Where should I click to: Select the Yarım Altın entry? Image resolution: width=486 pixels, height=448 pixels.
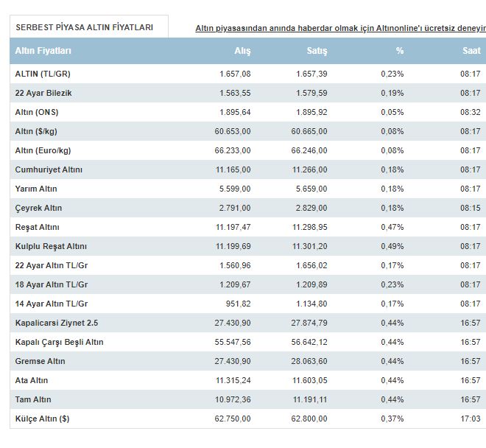[36, 189]
